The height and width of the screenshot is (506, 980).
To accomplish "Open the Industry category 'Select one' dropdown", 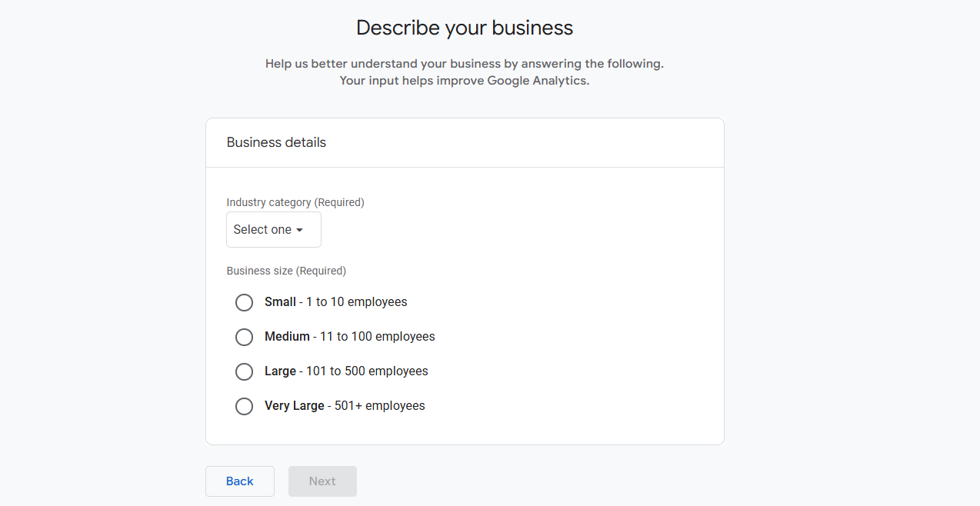I will point(273,230).
